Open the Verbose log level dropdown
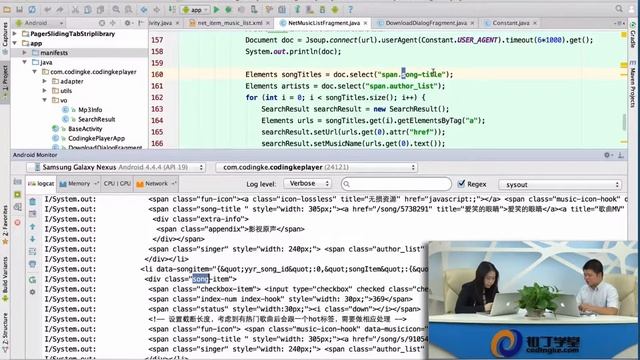The width and height of the screenshot is (640, 360). click(x=307, y=184)
